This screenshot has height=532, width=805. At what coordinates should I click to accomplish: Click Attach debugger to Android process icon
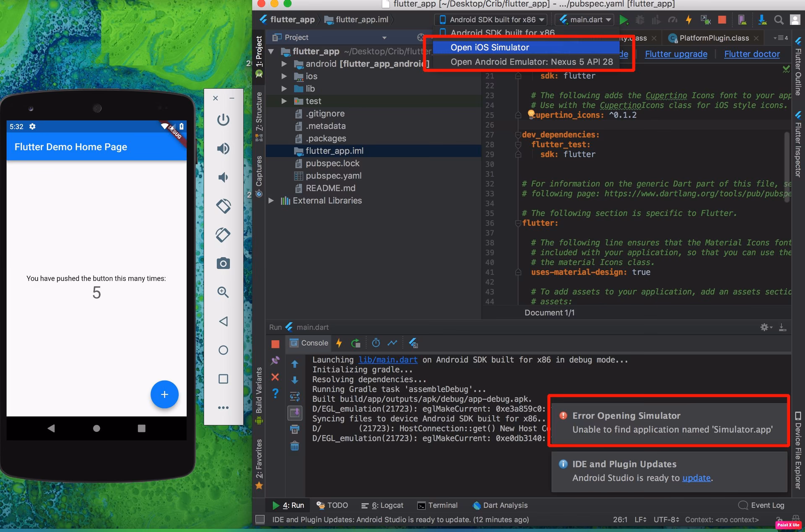[706, 20]
